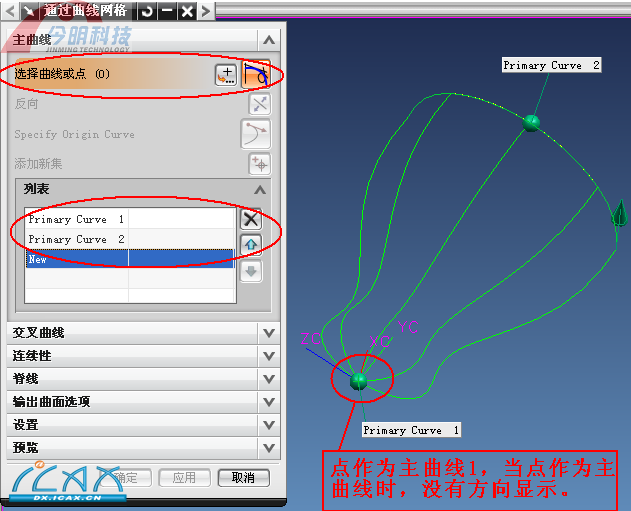Click the 反向 reverse direction icon
This screenshot has width=631, height=511.
259,104
